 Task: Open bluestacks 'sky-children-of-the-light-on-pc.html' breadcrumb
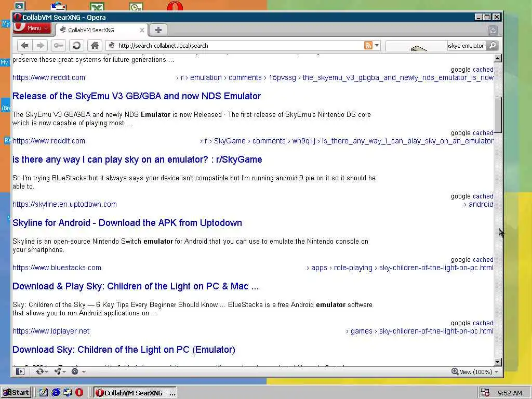click(436, 268)
